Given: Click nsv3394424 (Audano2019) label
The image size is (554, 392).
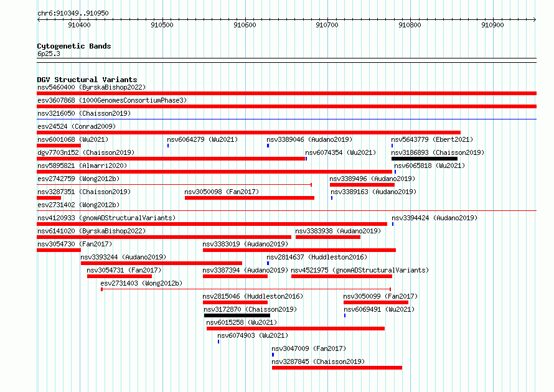Looking at the screenshot, I should click(434, 218).
